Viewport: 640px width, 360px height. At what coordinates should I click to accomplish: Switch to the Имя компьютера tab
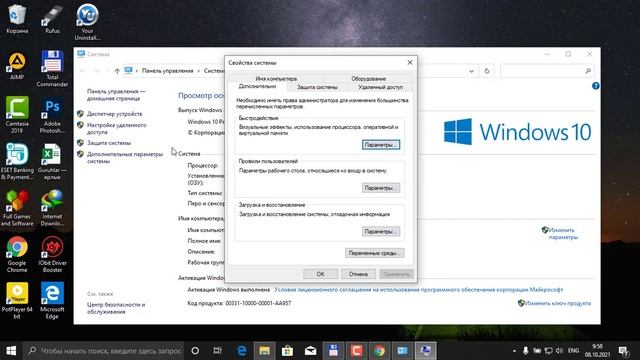click(276, 78)
